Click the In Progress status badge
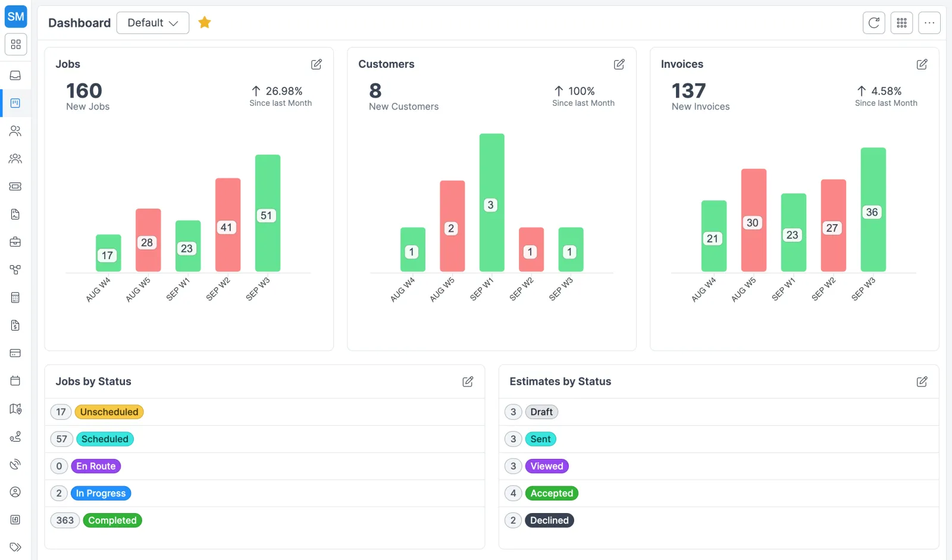Screen dimensions: 952x560 click(101, 493)
